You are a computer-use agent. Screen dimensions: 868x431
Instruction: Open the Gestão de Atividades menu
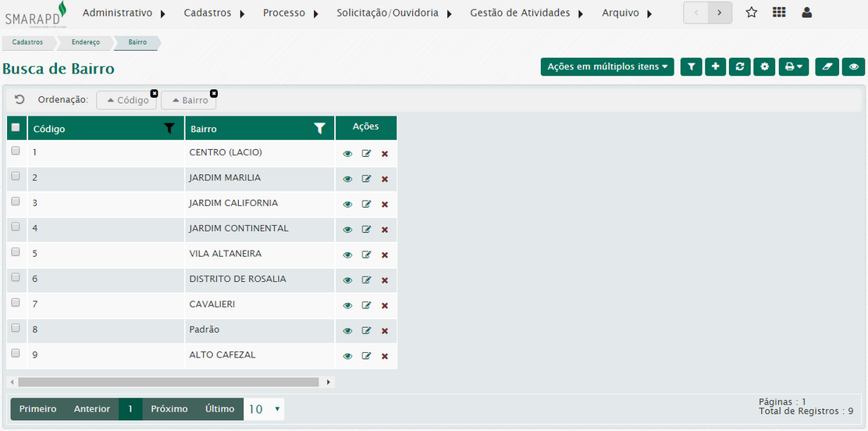(527, 13)
